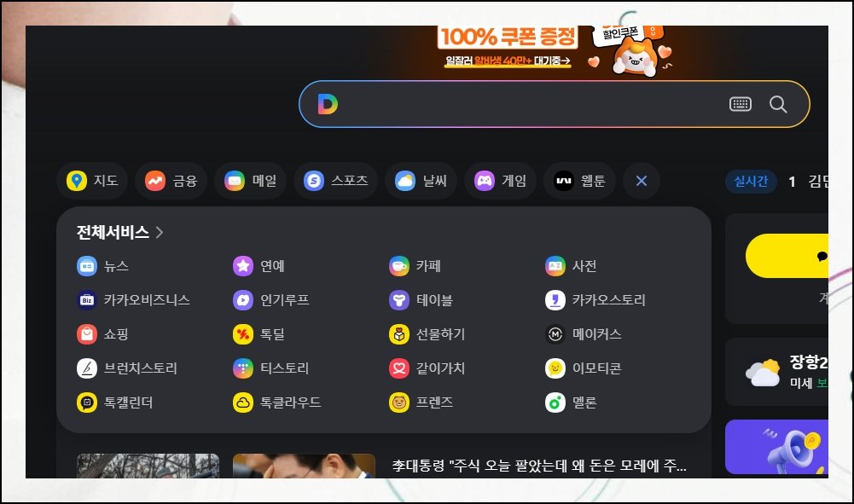
Task: Close the services panel with X button
Action: click(x=642, y=181)
